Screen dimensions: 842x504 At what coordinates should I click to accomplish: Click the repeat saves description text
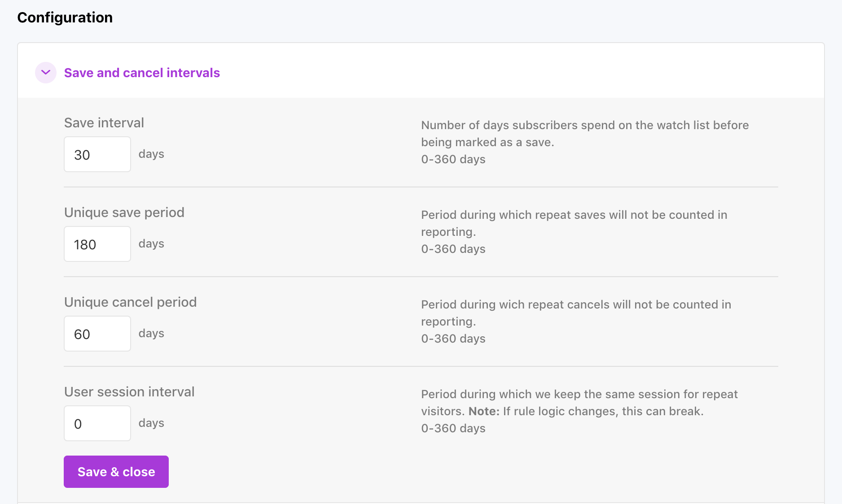coord(574,223)
